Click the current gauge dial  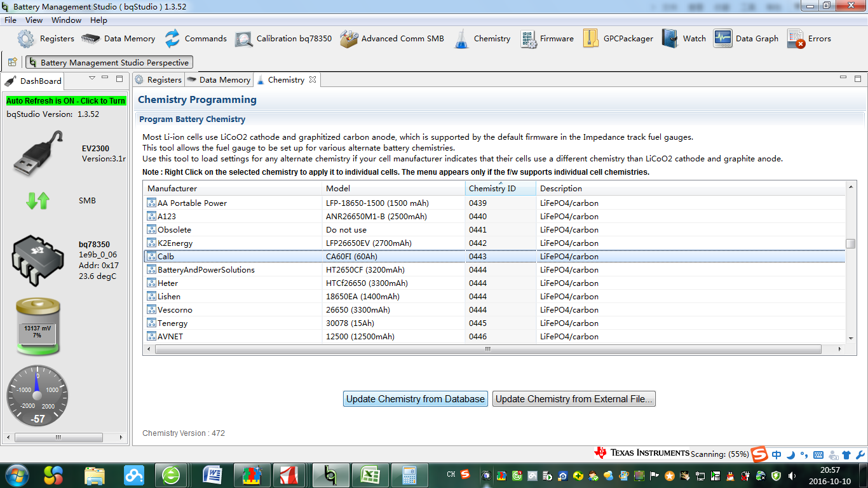coord(37,395)
